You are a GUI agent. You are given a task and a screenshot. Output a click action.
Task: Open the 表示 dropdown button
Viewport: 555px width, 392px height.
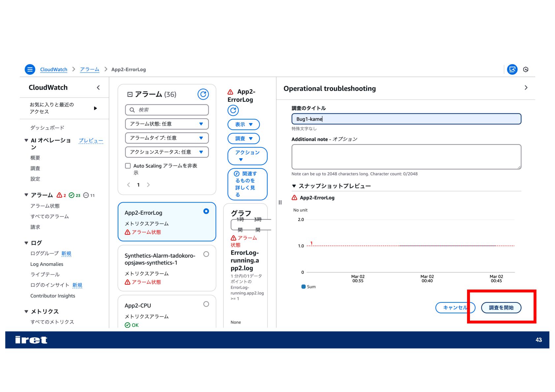(x=244, y=125)
